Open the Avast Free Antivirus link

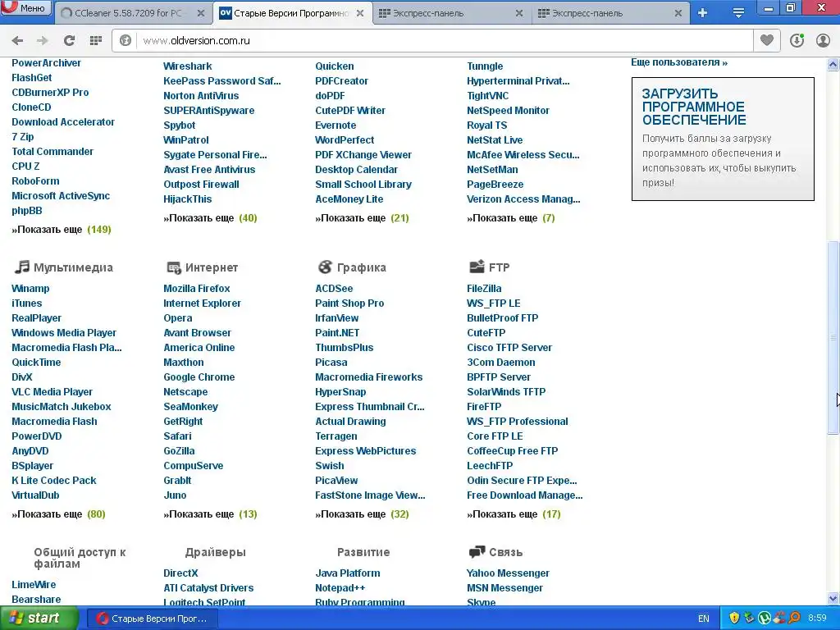(x=209, y=170)
